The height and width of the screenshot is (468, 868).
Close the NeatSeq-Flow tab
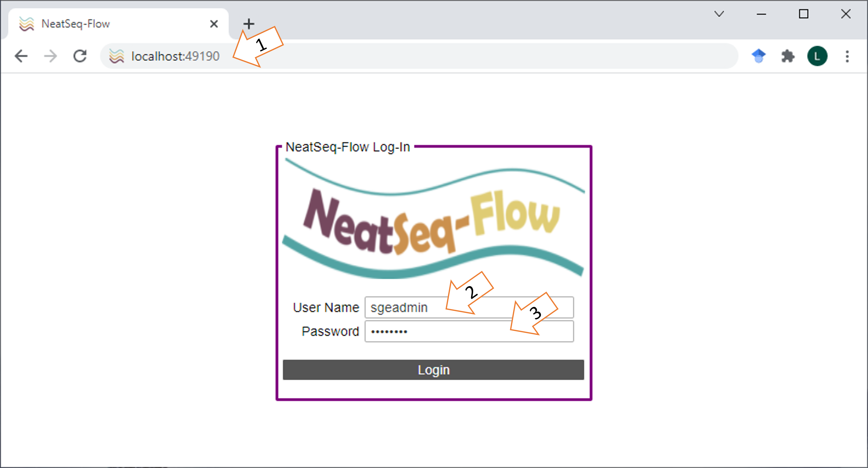(214, 24)
